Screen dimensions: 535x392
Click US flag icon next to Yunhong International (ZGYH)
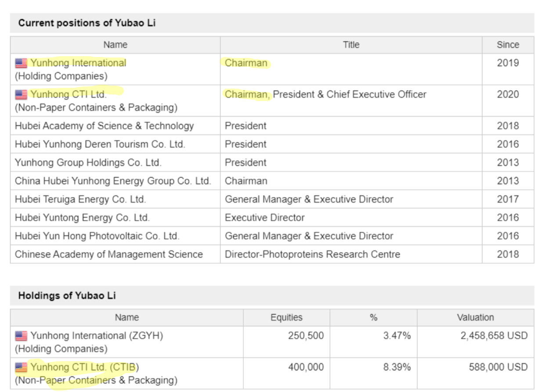21,336
